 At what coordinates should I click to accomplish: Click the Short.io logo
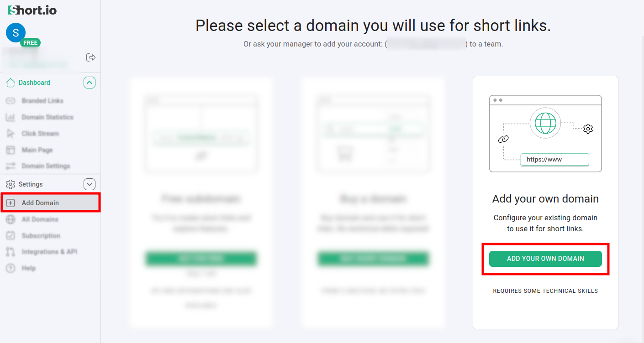[x=32, y=10]
